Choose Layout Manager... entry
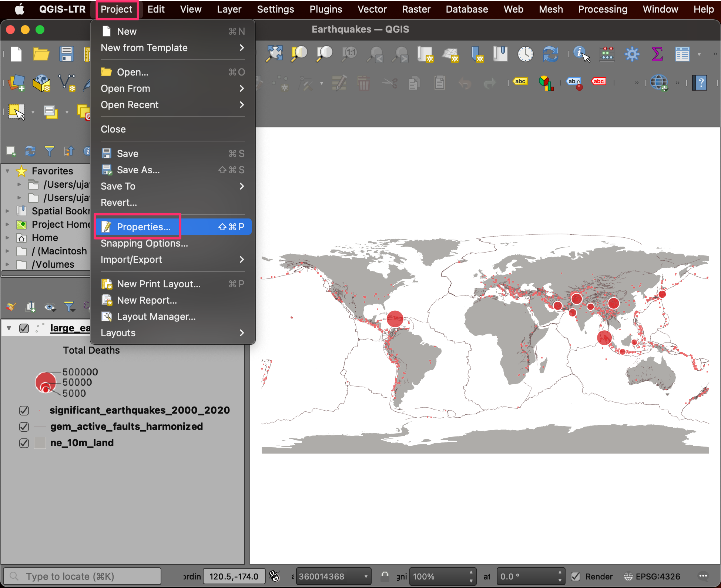The image size is (721, 588). 173,317
